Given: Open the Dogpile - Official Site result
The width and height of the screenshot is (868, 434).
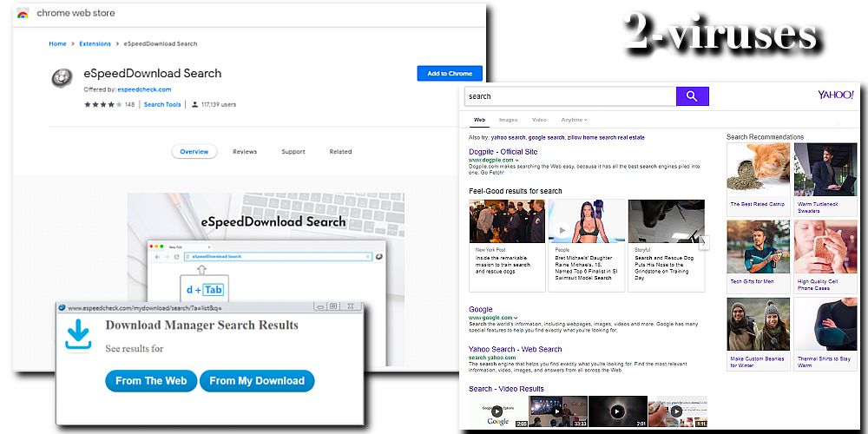Looking at the screenshot, I should pyautogui.click(x=503, y=152).
